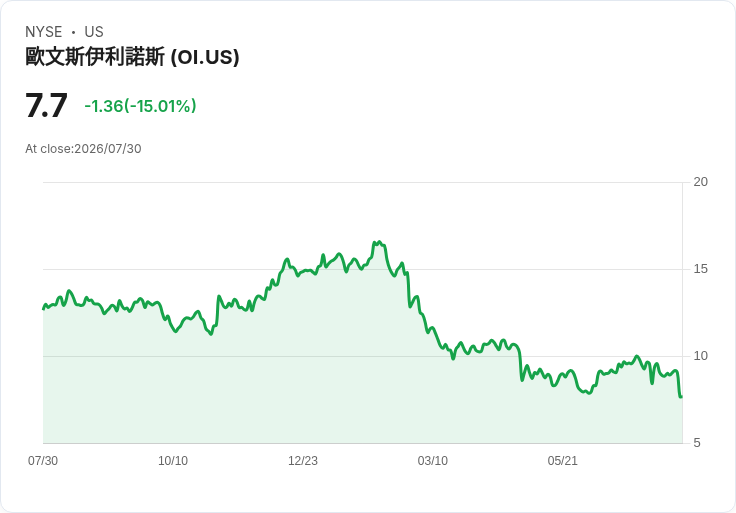The width and height of the screenshot is (736, 513).
Task: Click the starting point of the price line
Action: click(x=44, y=308)
